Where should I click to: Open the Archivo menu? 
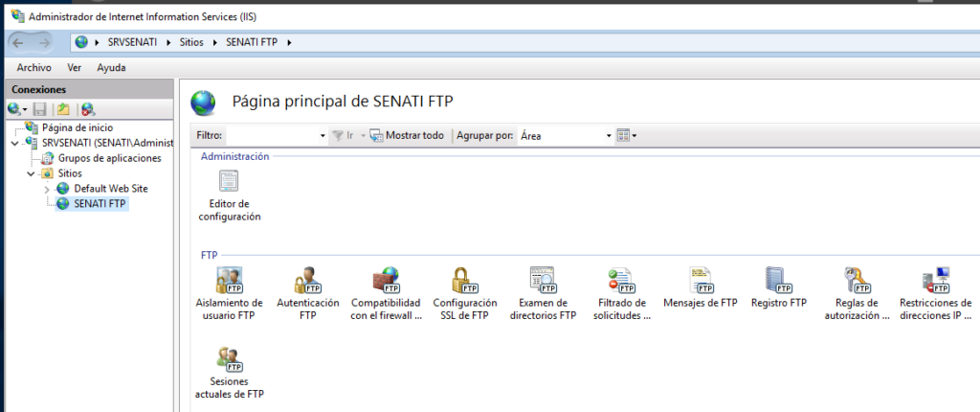click(33, 68)
